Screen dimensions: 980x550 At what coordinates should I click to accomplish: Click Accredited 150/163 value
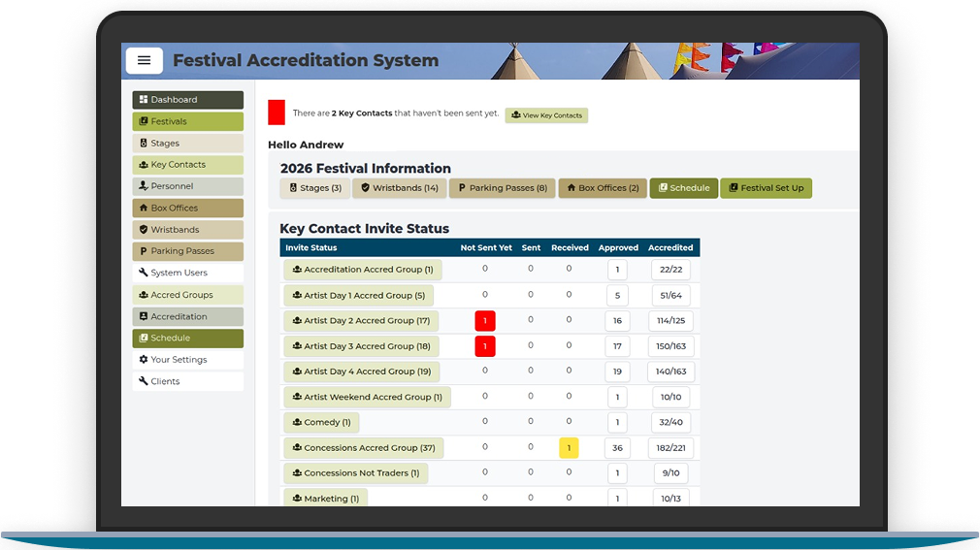pyautogui.click(x=670, y=346)
